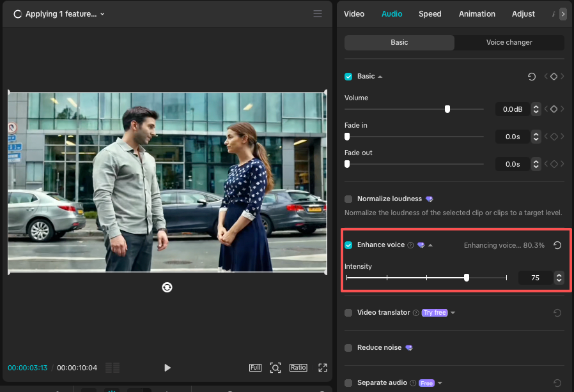Click the hamburger menu icon above the preview
The width and height of the screenshot is (574, 392).
[x=318, y=13]
